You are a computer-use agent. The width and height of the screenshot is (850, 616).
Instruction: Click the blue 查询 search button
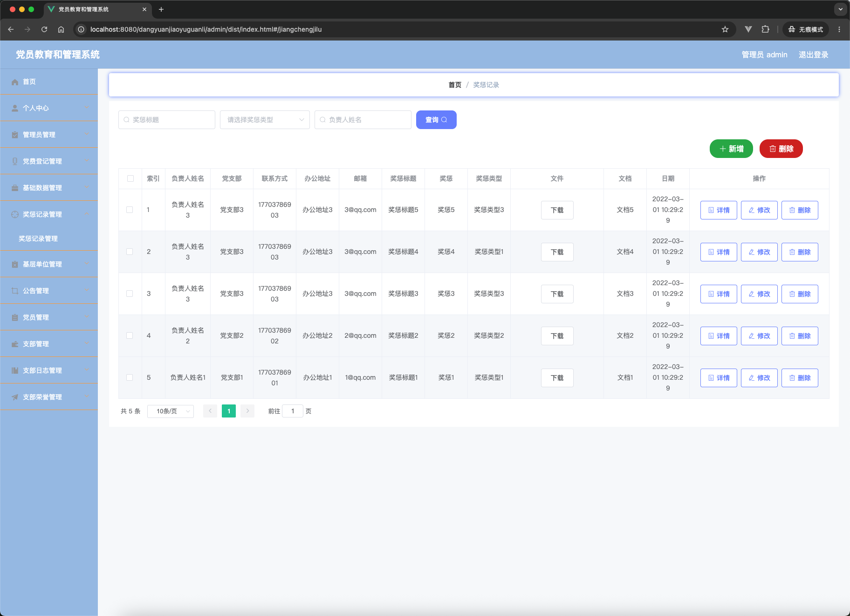[x=436, y=120]
